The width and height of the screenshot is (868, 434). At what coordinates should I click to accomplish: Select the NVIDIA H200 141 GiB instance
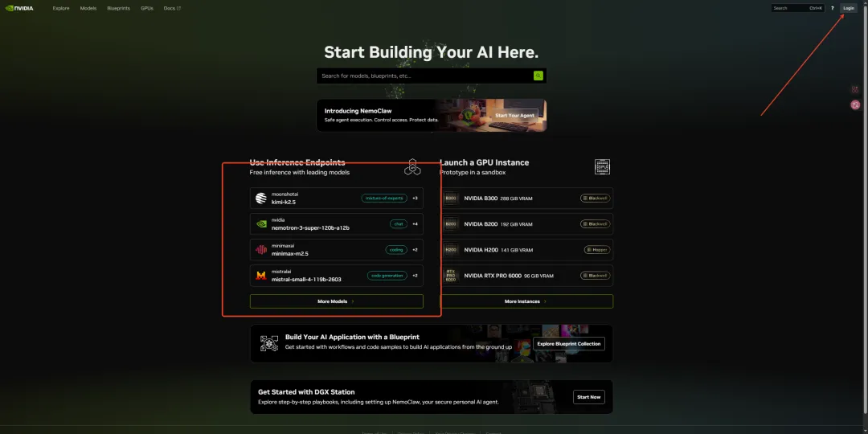point(526,250)
